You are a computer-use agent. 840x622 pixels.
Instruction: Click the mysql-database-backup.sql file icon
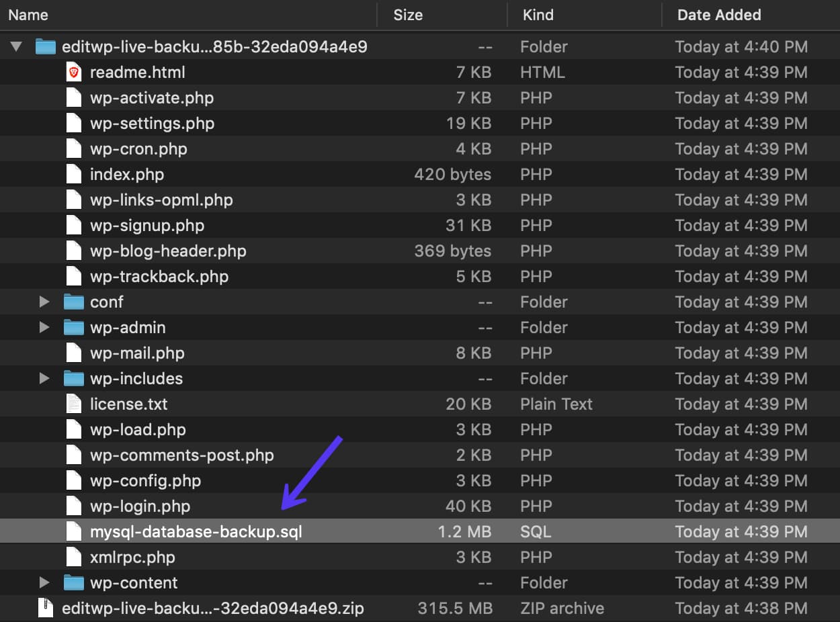tap(73, 531)
